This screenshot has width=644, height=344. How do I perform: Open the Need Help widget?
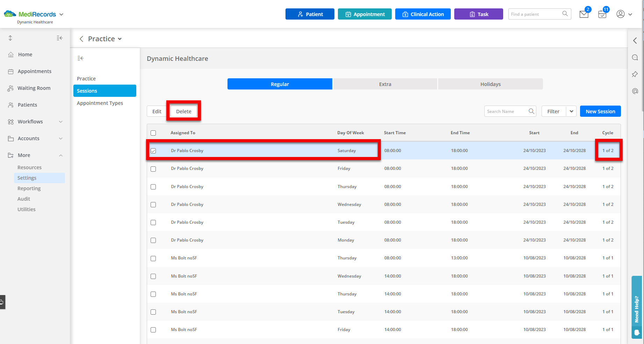637,307
